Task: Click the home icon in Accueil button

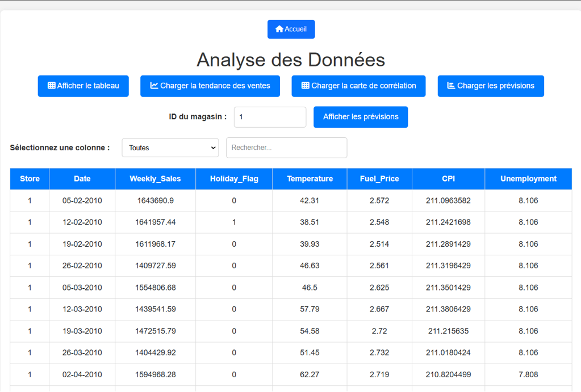Action: pos(279,29)
